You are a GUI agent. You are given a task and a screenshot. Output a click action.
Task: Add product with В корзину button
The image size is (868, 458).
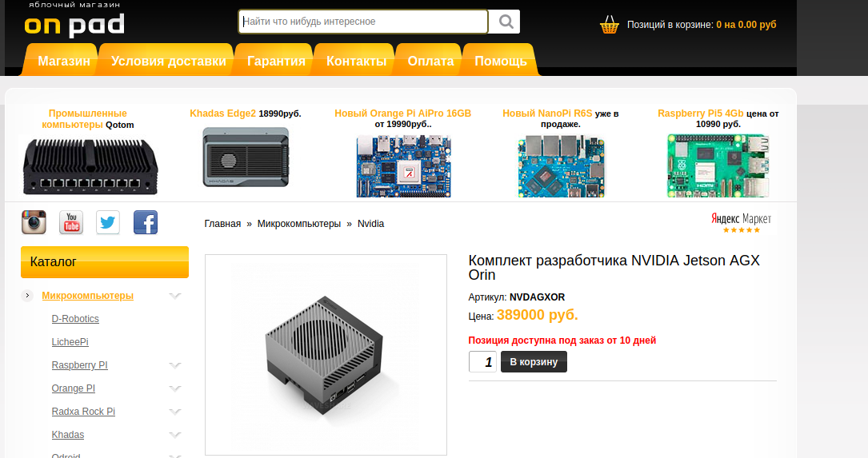coord(534,362)
